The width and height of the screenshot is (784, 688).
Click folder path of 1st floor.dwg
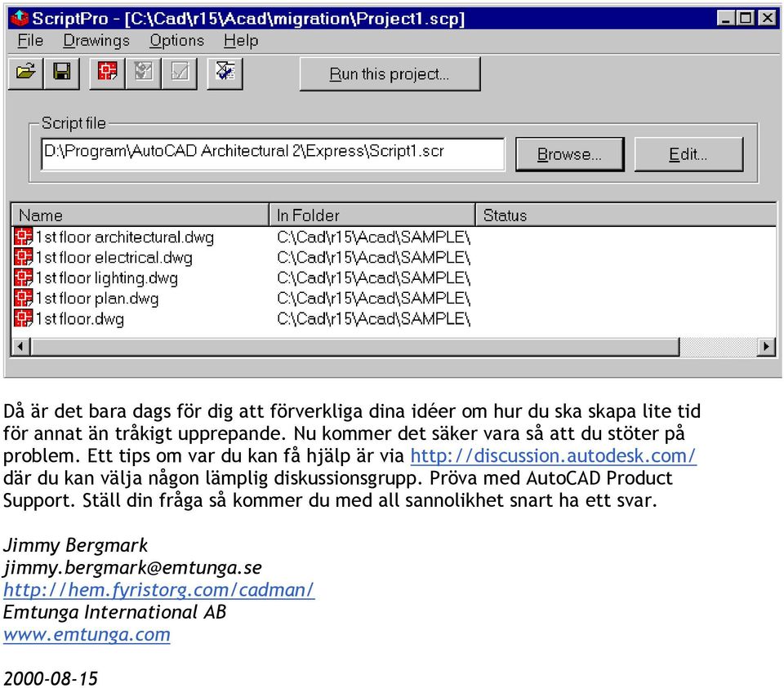pos(373,319)
